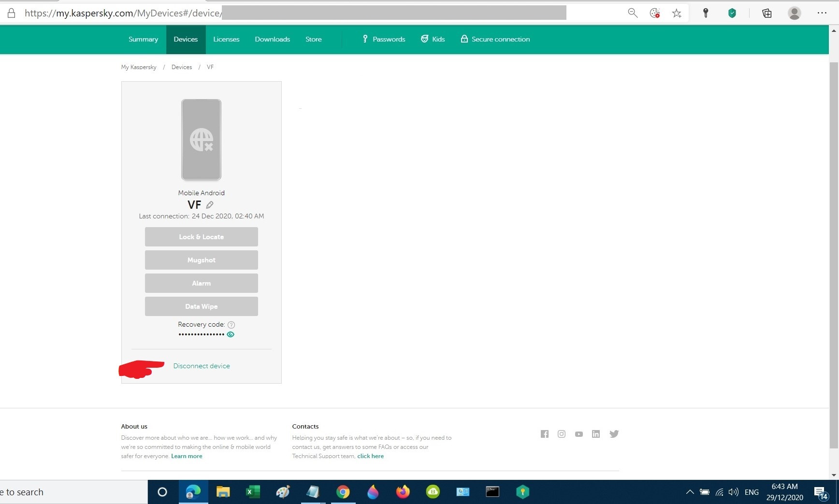Open Cortana circle on the taskbar
Image resolution: width=839 pixels, height=504 pixels.
point(162,492)
